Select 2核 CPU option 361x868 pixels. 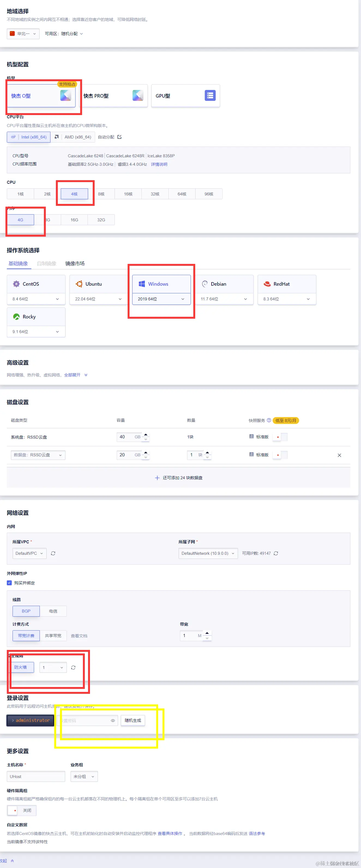point(47,194)
